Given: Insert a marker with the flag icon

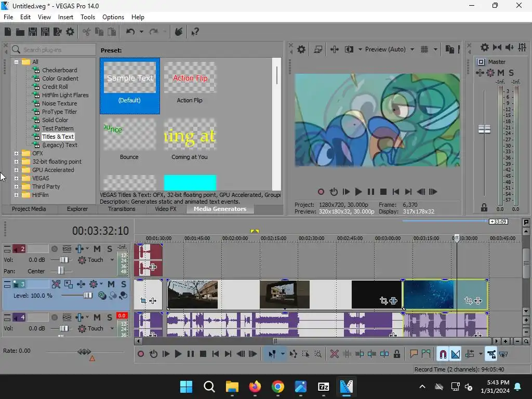Looking at the screenshot, I should pos(414,354).
